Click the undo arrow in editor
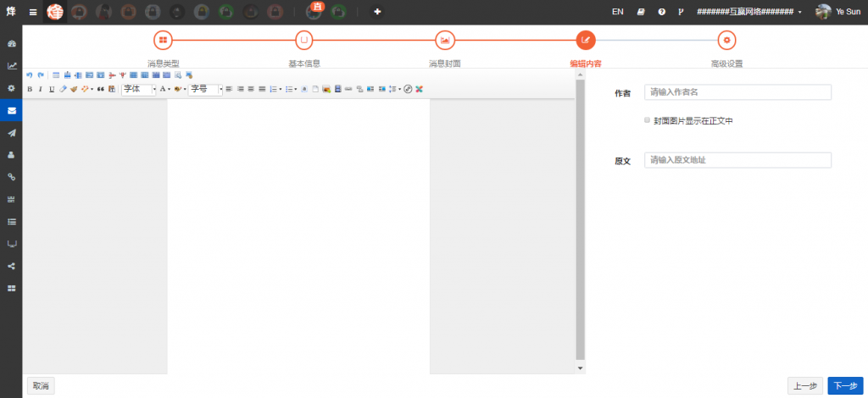 click(x=30, y=75)
